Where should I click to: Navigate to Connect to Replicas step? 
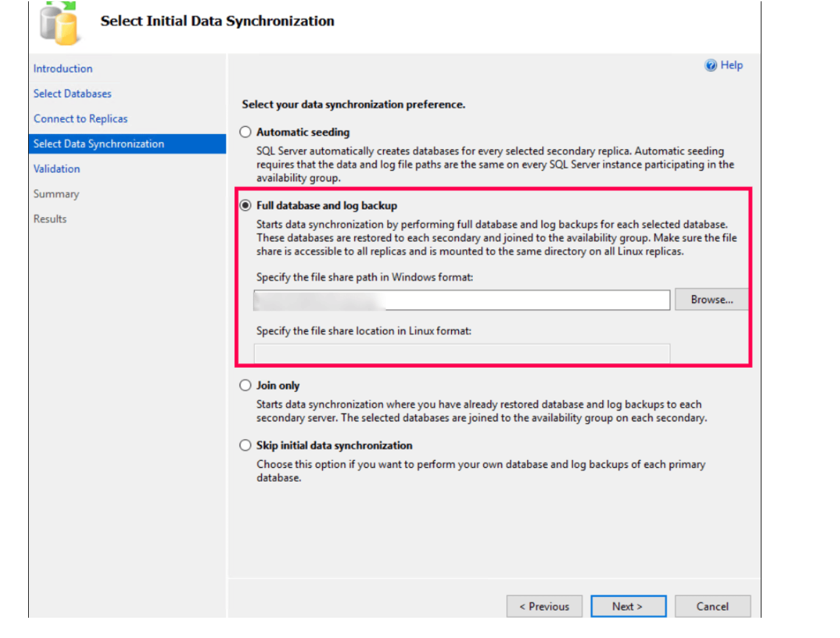coord(81,119)
